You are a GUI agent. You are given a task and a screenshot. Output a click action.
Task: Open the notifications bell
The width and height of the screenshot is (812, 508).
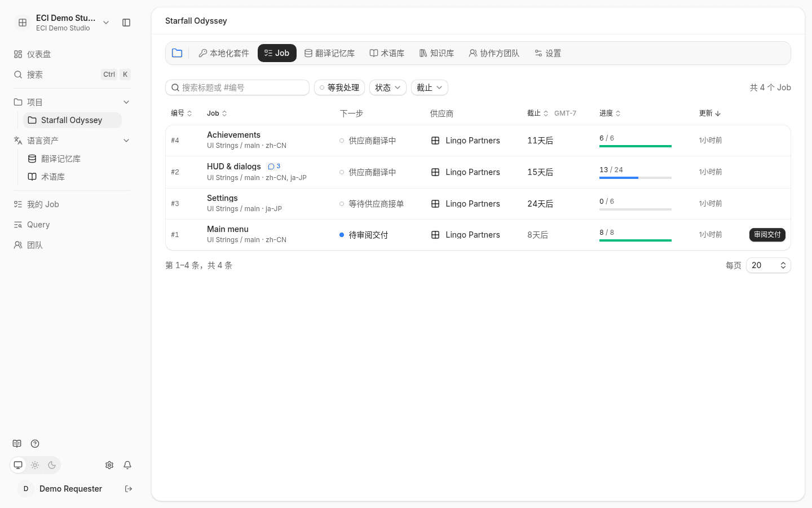(x=127, y=465)
